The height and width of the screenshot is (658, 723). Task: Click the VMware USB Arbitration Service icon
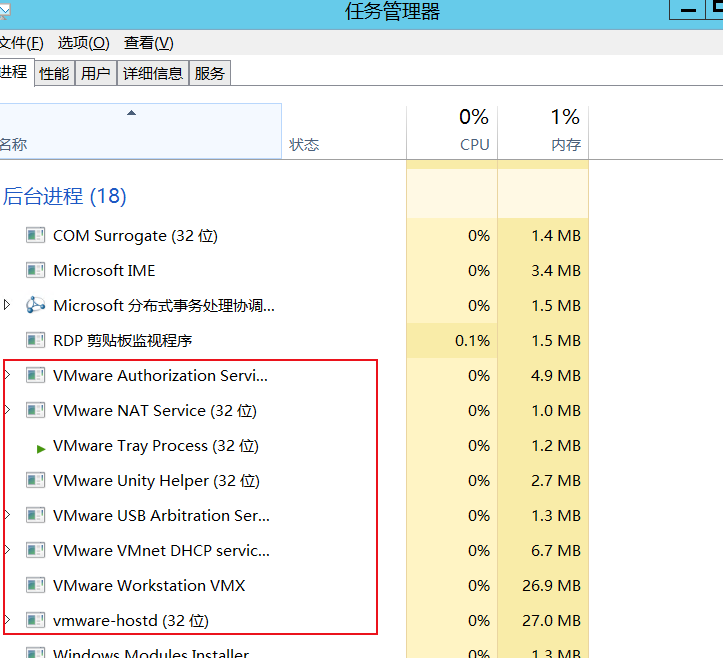click(x=35, y=516)
